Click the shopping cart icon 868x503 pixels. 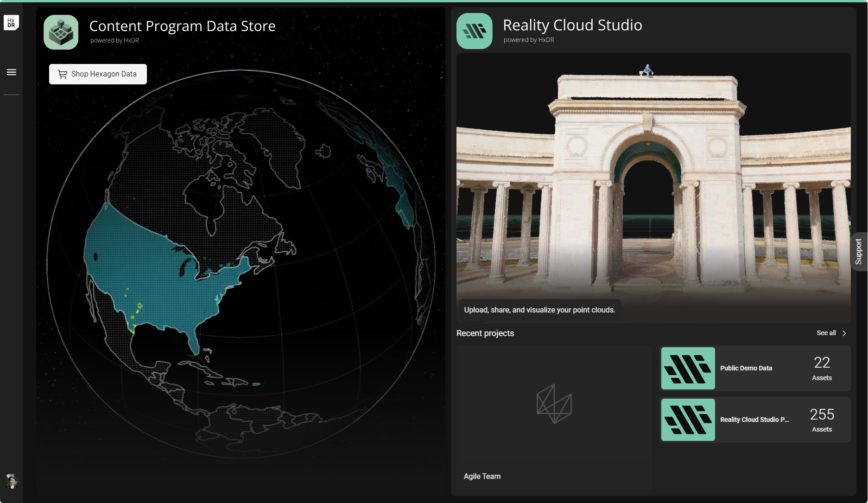click(63, 74)
